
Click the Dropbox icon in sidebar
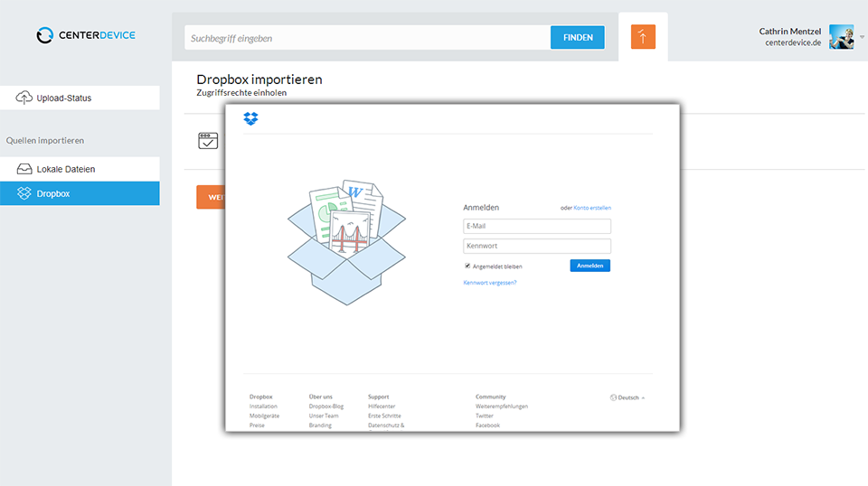(x=24, y=193)
